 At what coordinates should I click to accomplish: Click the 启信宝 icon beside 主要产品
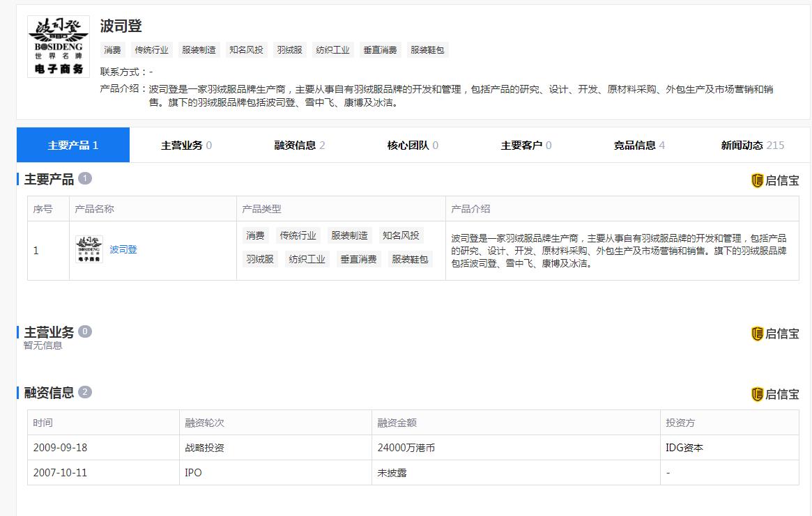pos(775,180)
